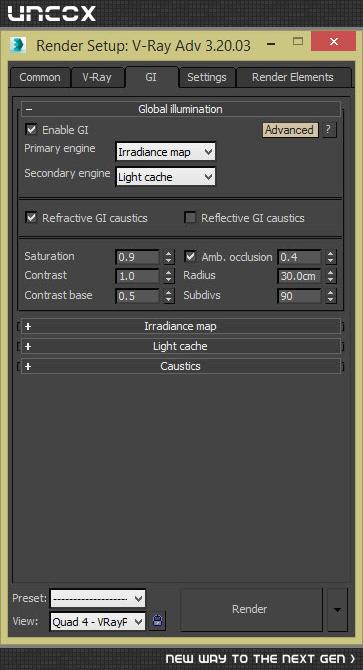Toggle Refractive GI caustics checkbox
The height and width of the screenshot is (670, 363).
point(32,218)
